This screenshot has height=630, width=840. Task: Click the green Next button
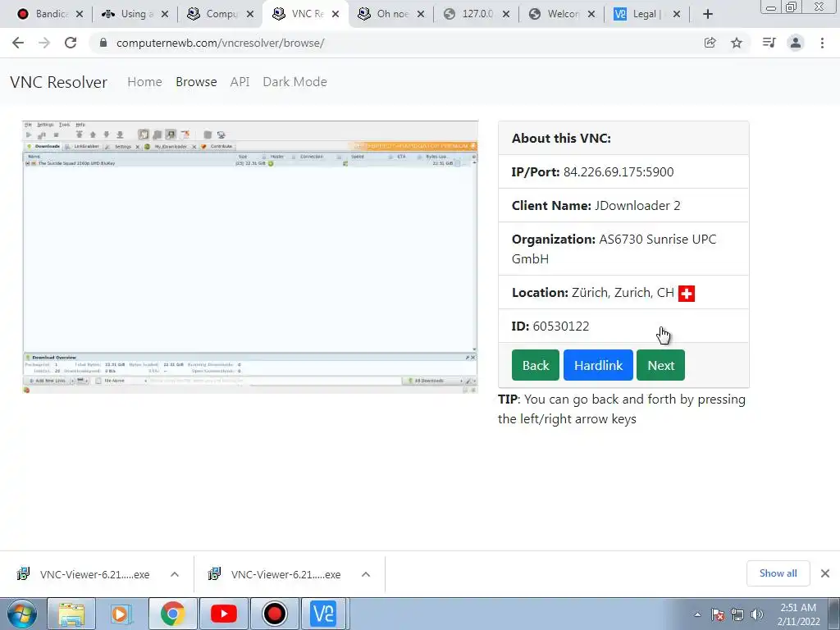pyautogui.click(x=660, y=365)
